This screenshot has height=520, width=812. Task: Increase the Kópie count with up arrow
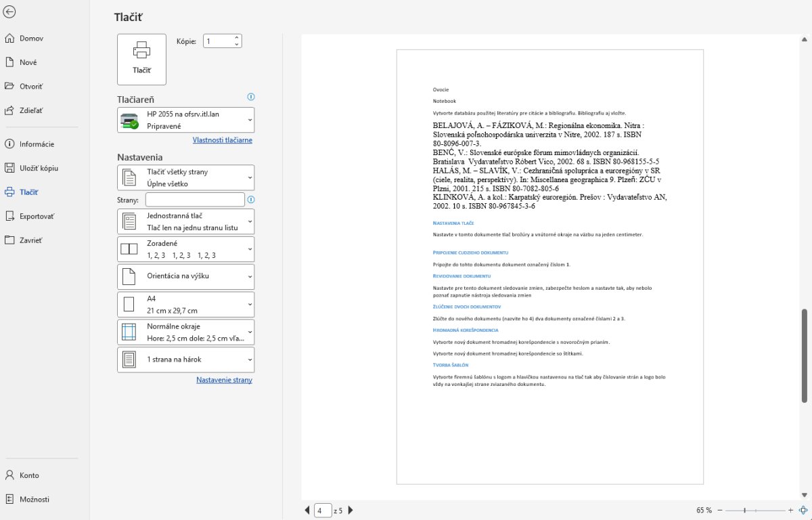pos(236,38)
